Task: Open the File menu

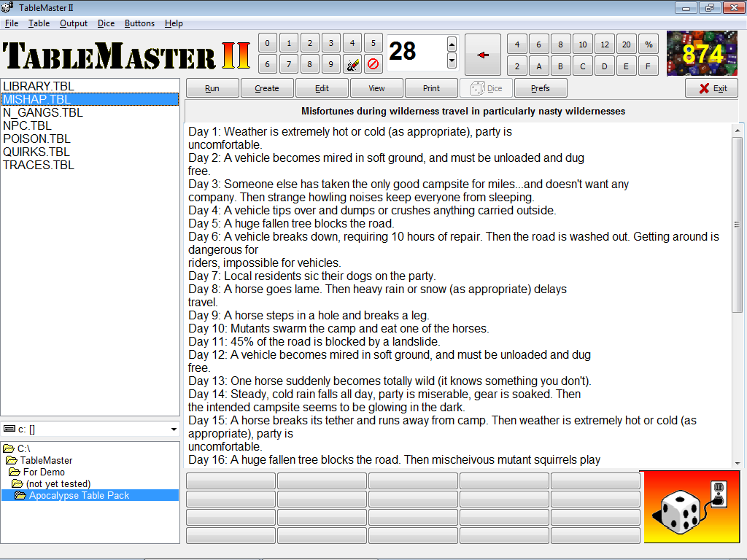Action: click(x=12, y=23)
